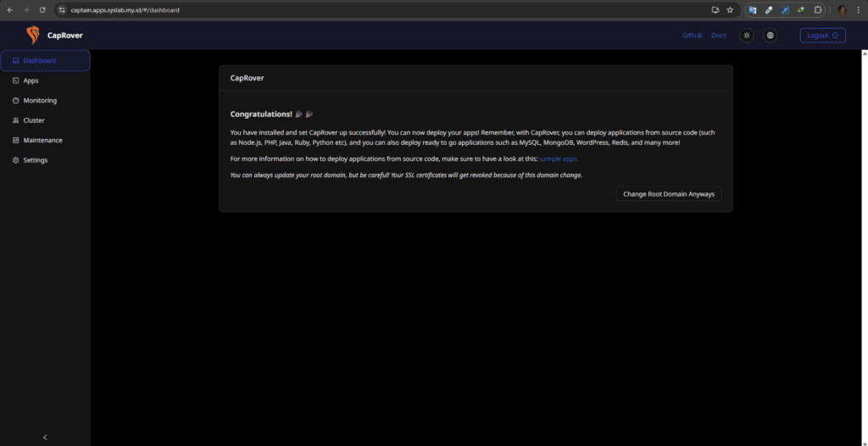Open Settings in the sidebar

[x=45, y=160]
